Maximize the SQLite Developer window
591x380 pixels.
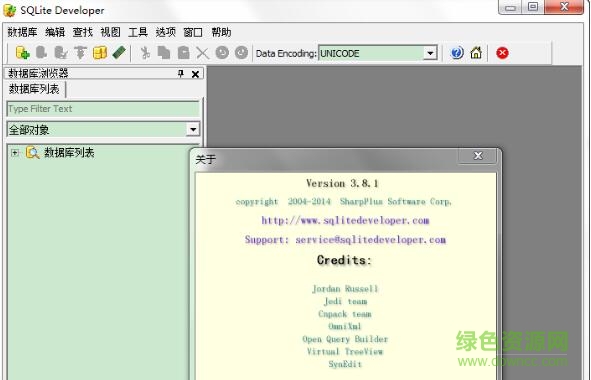point(533,7)
